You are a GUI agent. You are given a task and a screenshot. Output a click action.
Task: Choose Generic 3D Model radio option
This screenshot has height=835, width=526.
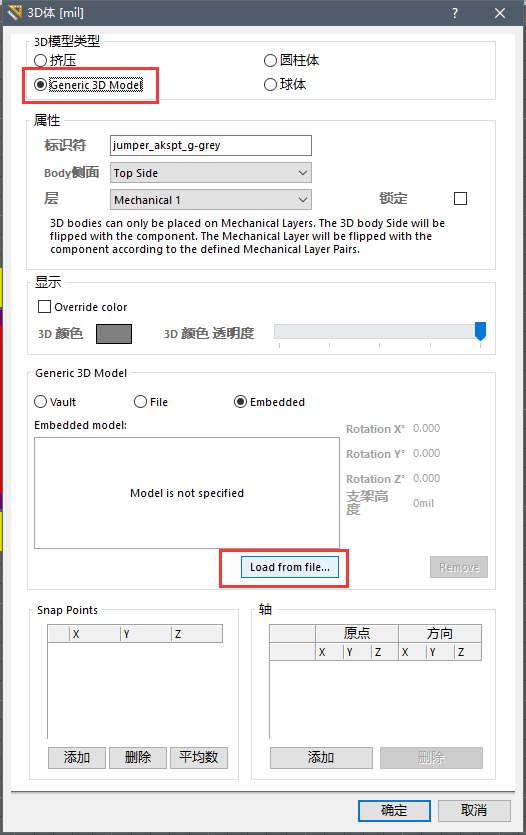pyautogui.click(x=88, y=85)
